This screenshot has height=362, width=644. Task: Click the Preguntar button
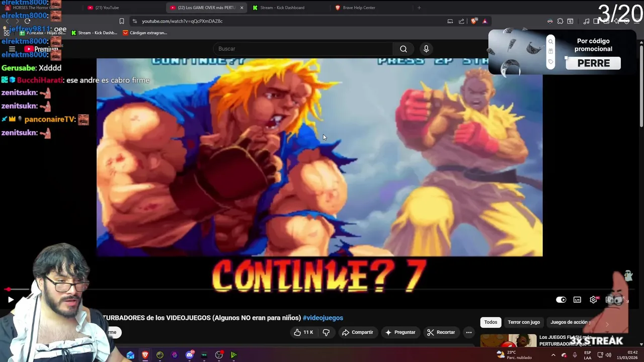pos(400,332)
